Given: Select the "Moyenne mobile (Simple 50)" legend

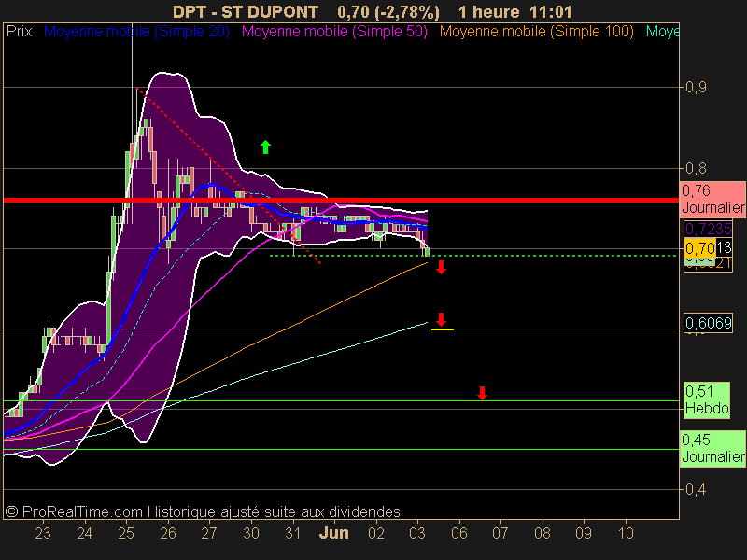Looking at the screenshot, I should click(x=334, y=32).
